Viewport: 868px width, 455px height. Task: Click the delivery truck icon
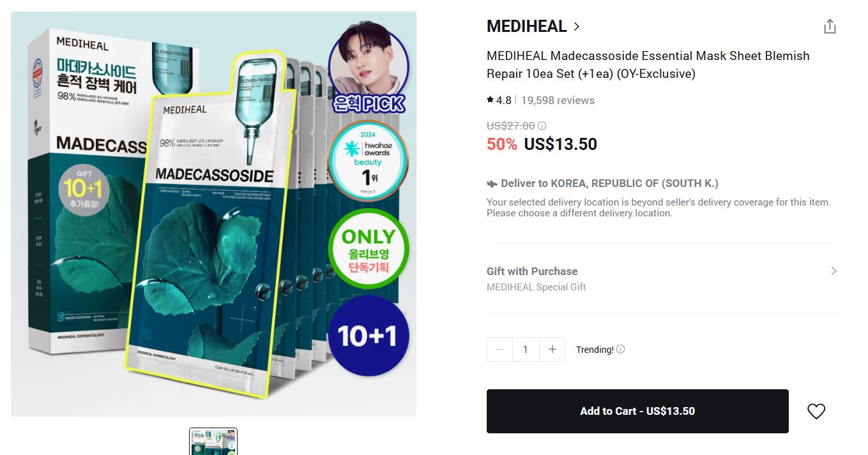491,183
